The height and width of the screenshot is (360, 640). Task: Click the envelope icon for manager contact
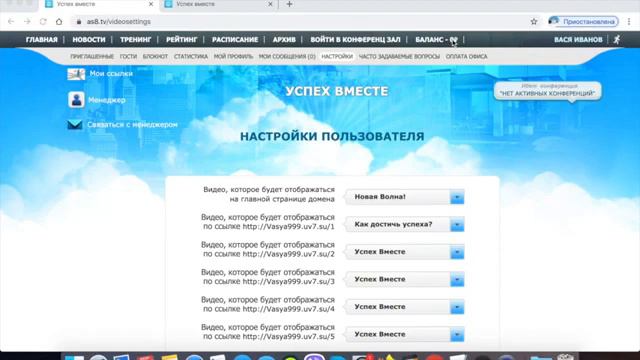point(75,124)
